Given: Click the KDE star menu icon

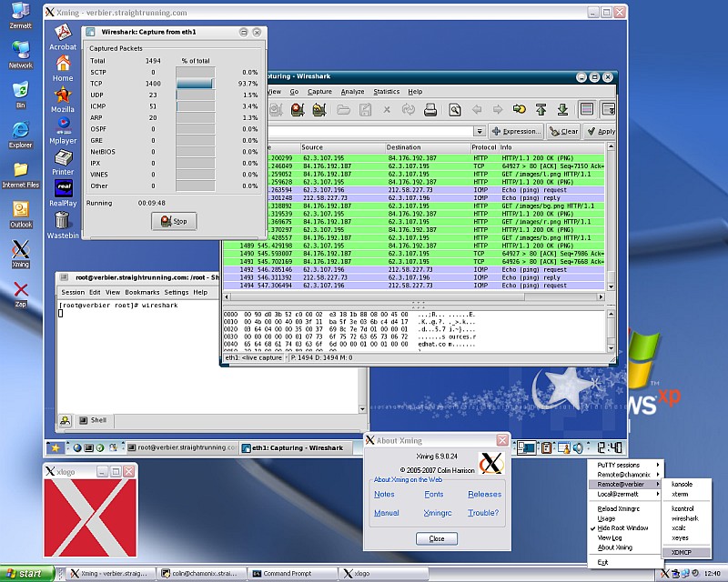Looking at the screenshot, I should click(x=56, y=448).
